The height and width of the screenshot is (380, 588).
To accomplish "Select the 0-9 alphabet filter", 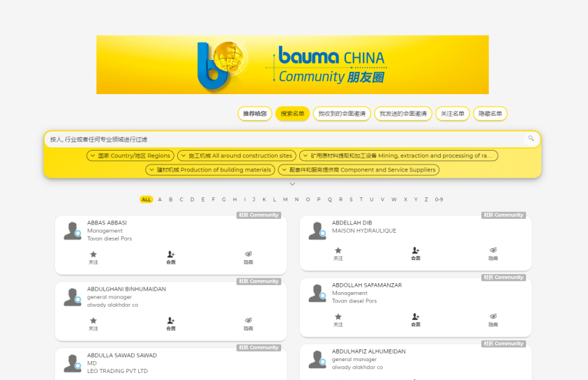I will pyautogui.click(x=439, y=199).
